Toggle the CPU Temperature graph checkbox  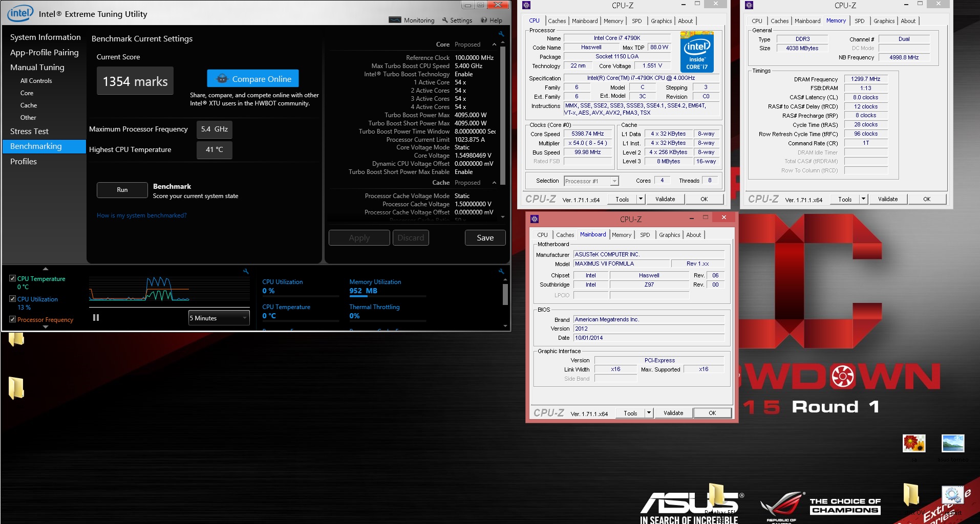pos(13,278)
